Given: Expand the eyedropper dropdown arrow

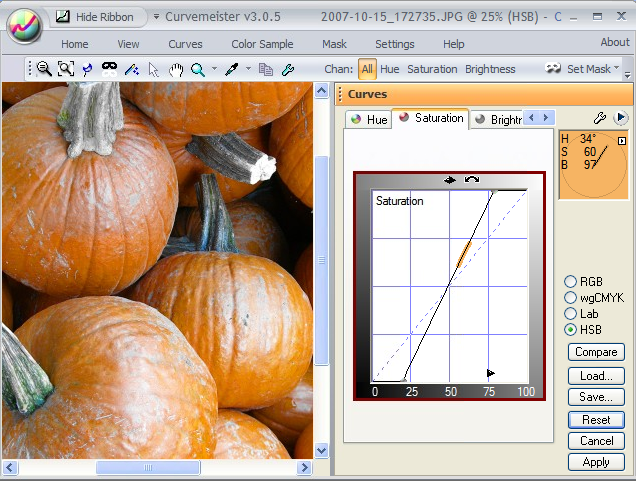Looking at the screenshot, I should [248, 69].
